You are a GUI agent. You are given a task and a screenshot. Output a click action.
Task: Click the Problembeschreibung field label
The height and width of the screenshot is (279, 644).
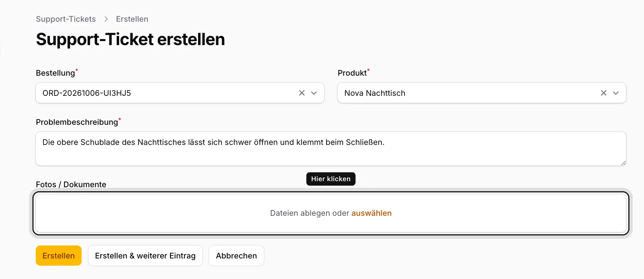[x=77, y=122]
